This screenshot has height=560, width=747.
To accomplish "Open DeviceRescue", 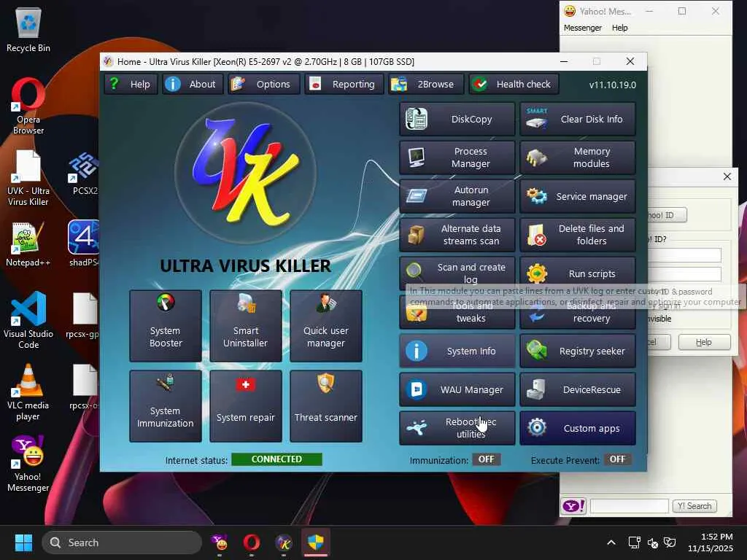I will 578,389.
